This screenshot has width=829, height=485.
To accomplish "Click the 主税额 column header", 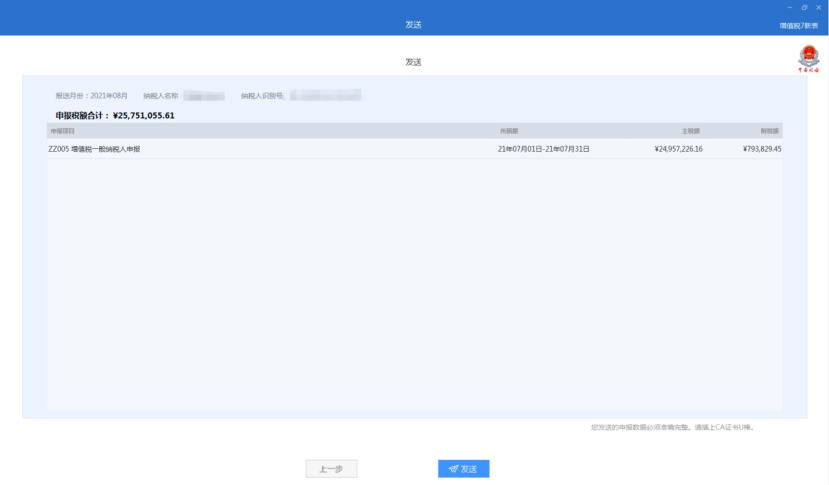I will click(x=692, y=131).
